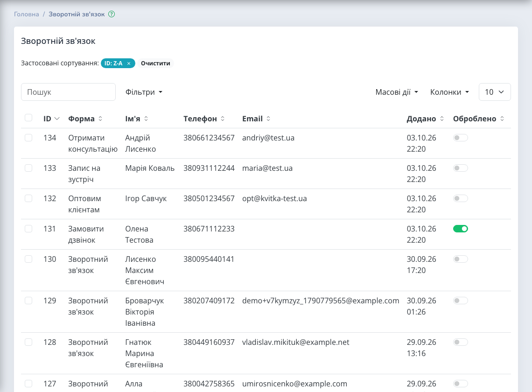Open the Масові дії dropdown

tap(397, 92)
